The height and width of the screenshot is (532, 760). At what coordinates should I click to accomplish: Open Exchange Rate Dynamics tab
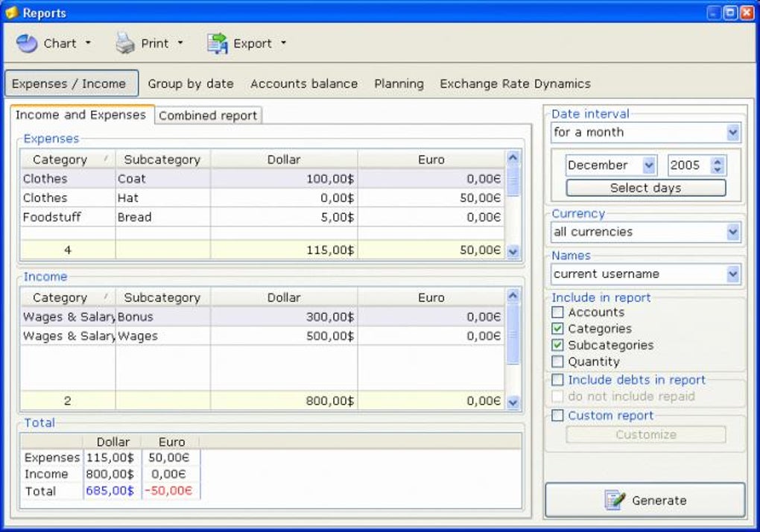[515, 83]
